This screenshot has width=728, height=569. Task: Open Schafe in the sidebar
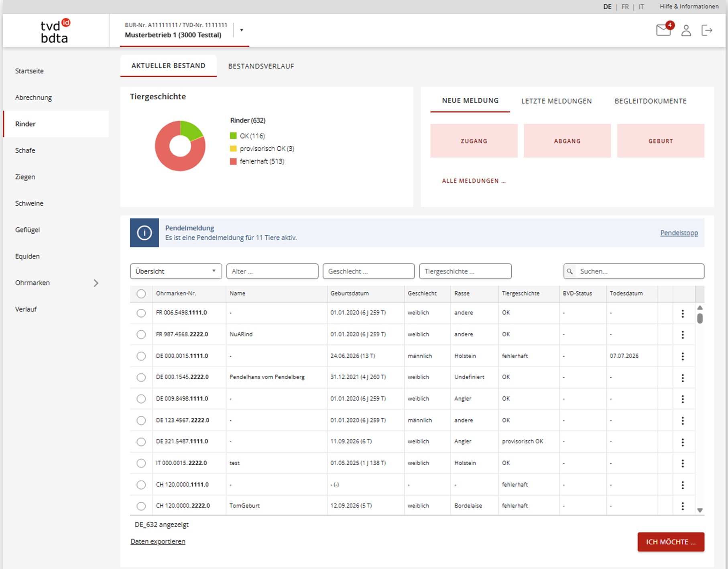pyautogui.click(x=25, y=150)
